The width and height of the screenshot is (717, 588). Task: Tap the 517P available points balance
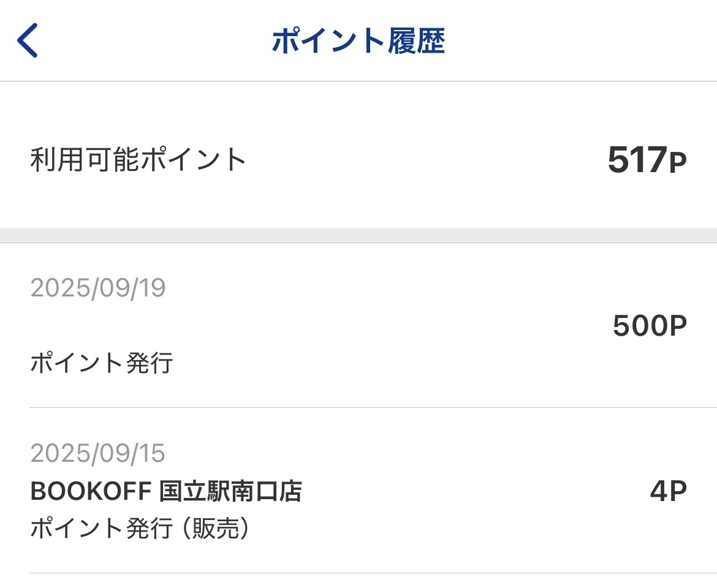[647, 160]
